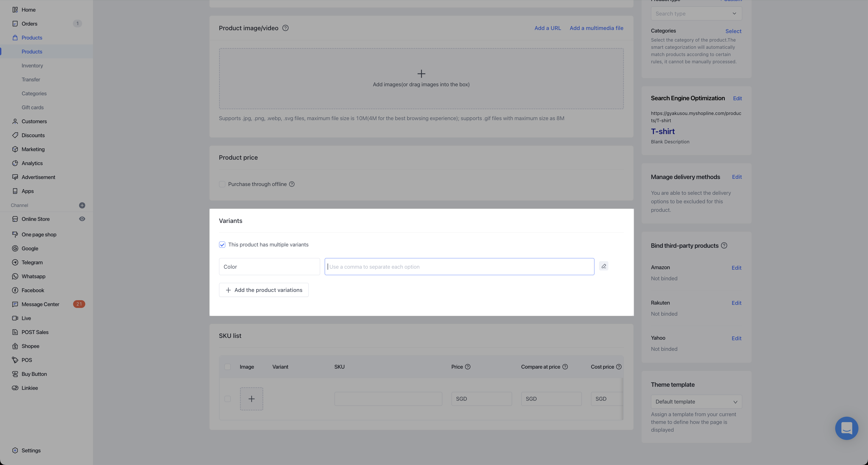The image size is (868, 465).
Task: Open the Shopee channel icon
Action: point(15,346)
